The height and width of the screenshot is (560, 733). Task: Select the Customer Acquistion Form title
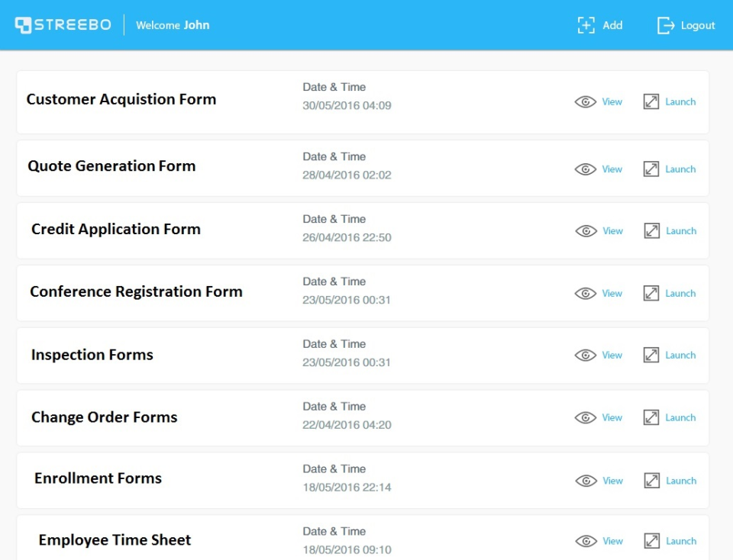click(121, 99)
